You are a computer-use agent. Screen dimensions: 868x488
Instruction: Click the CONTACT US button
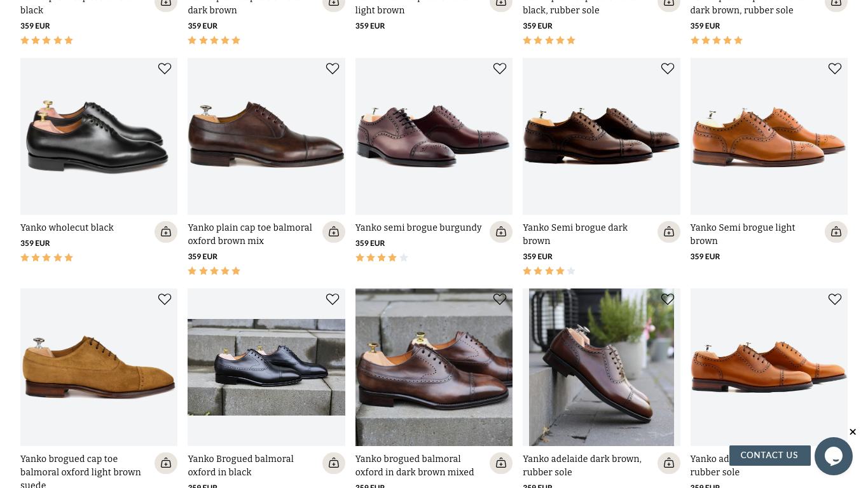pos(769,455)
